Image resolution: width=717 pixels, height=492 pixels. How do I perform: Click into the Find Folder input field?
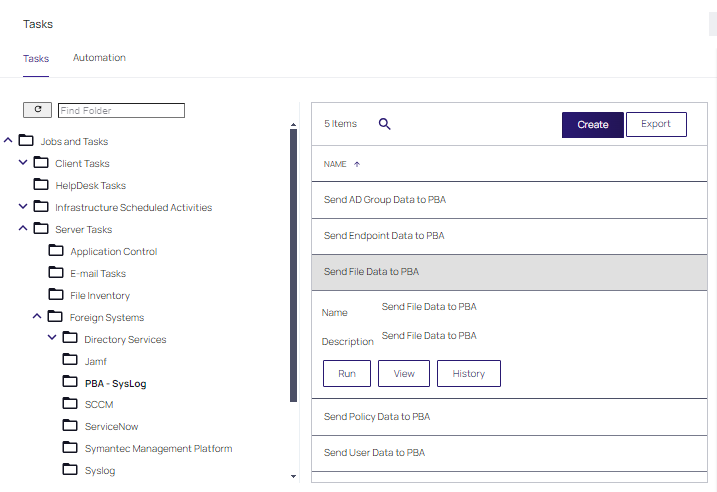(121, 110)
